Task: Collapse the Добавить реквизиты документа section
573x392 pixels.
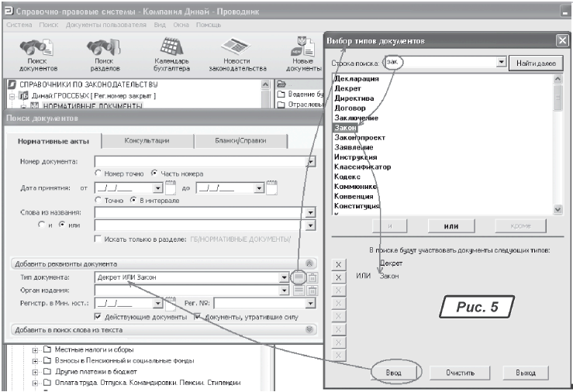Action: click(311, 263)
